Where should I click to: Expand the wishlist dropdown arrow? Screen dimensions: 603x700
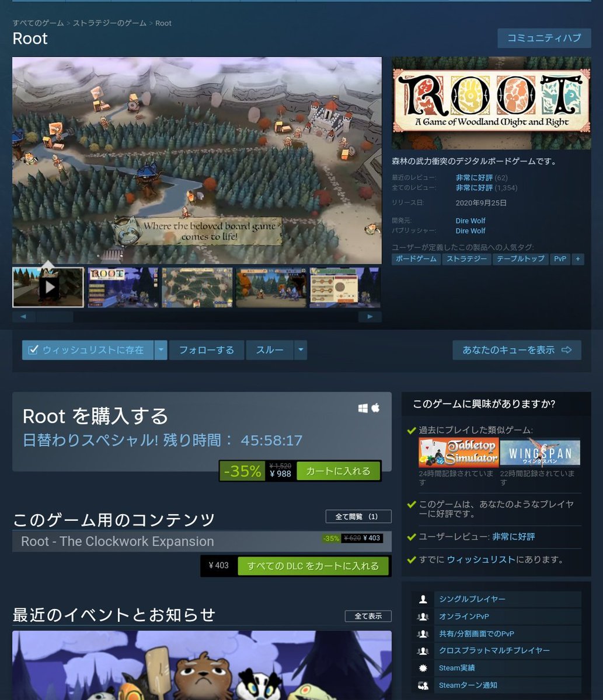[161, 350]
